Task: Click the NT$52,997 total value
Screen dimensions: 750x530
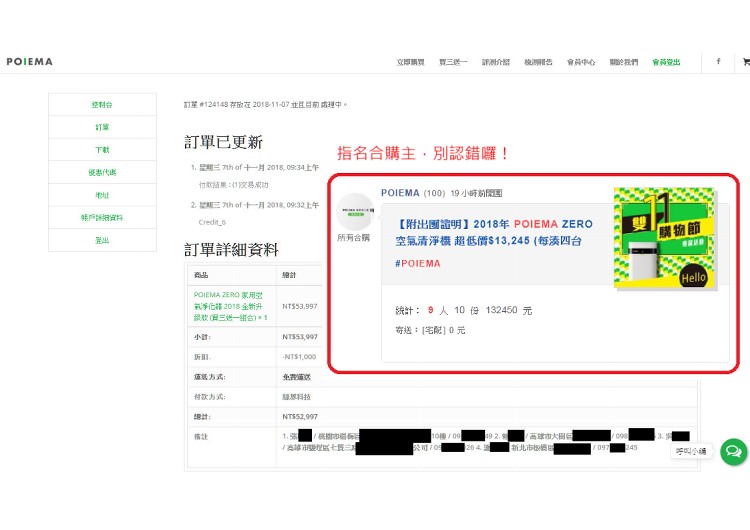Action: point(300,417)
